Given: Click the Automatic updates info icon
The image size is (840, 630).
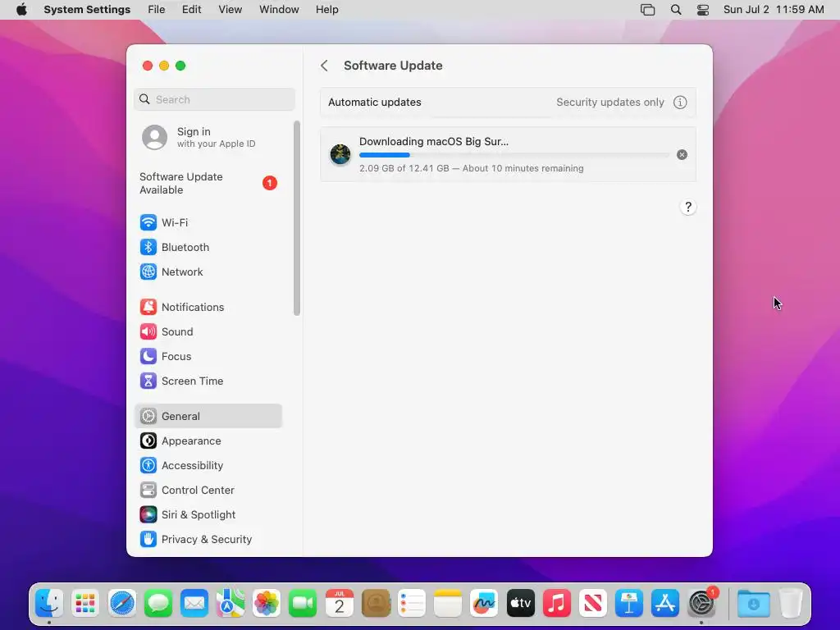Looking at the screenshot, I should (680, 103).
